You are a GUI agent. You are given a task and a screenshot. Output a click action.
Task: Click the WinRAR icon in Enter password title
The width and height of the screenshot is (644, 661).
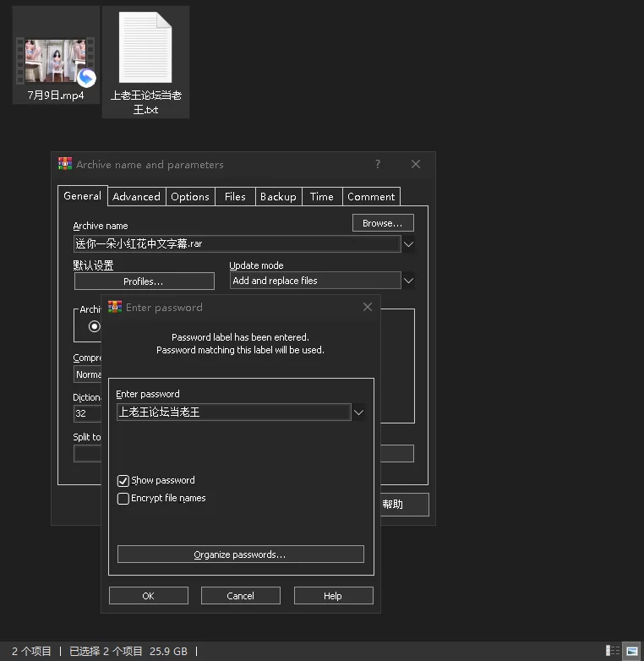[115, 307]
